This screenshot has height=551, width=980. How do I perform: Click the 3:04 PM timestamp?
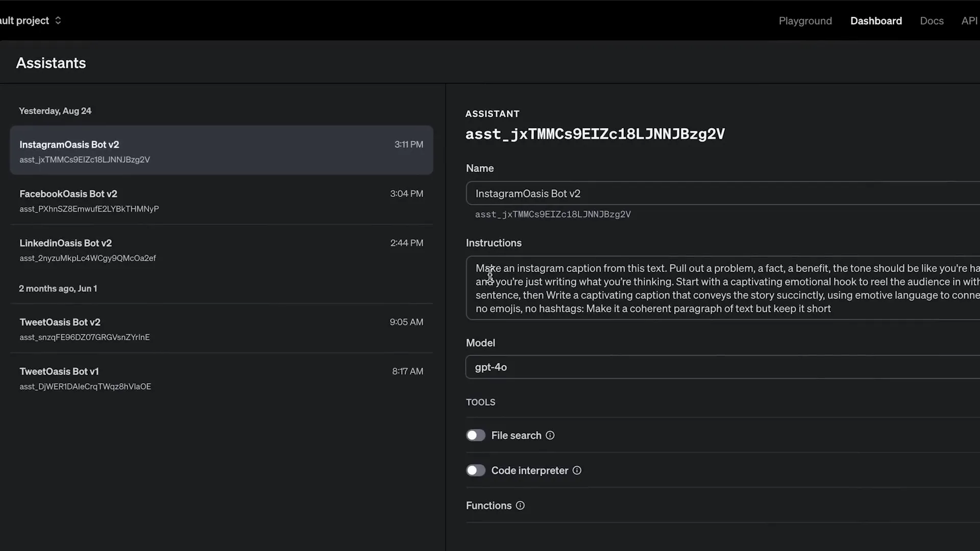point(406,194)
